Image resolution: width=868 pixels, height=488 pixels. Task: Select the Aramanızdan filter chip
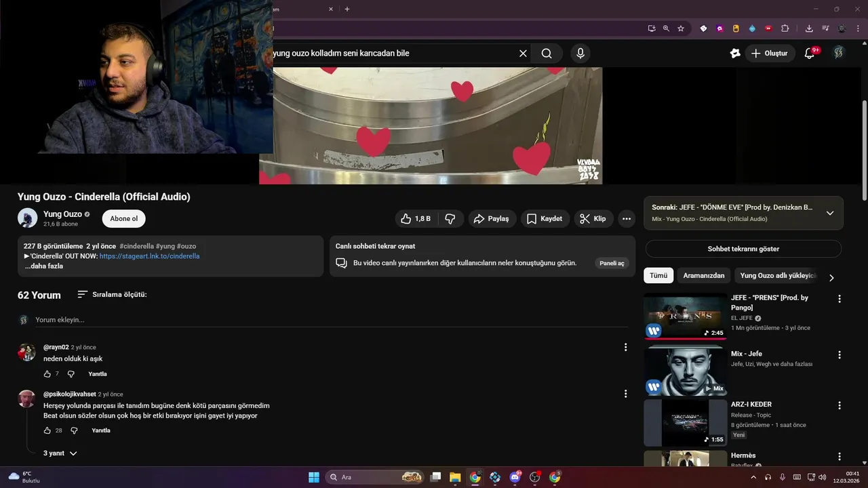(704, 276)
